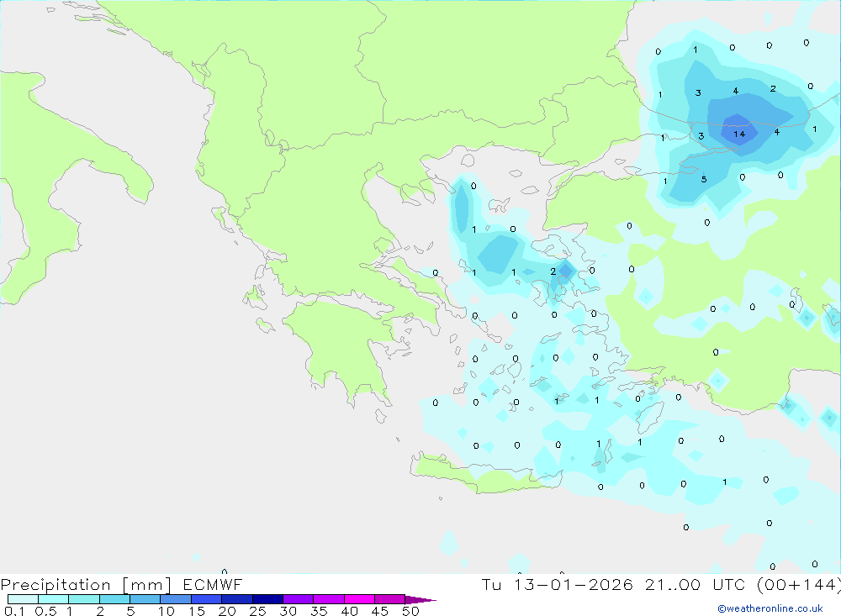Choose the 25–30 mm dark blue legend swatch
The height and width of the screenshot is (616, 841).
pyautogui.click(x=267, y=599)
